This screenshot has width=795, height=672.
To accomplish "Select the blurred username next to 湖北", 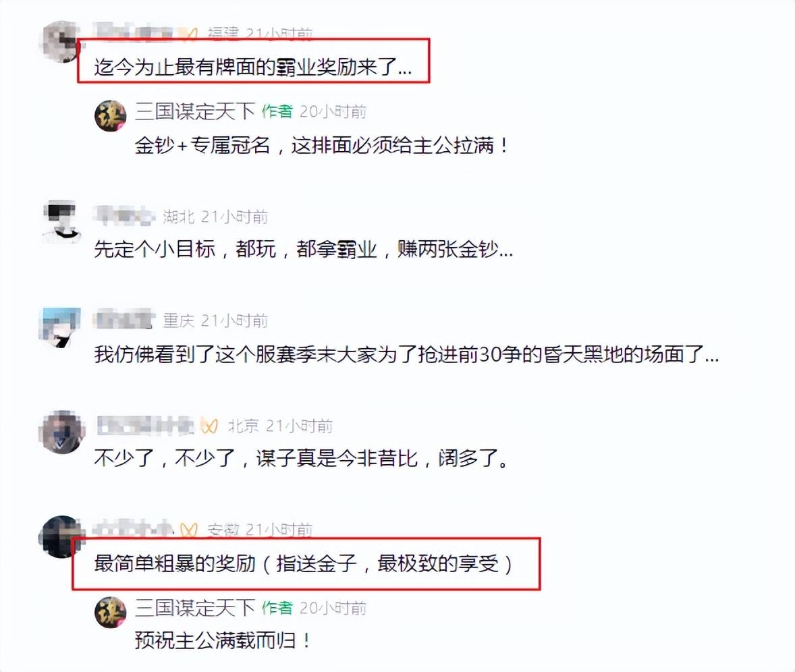I will 124,217.
